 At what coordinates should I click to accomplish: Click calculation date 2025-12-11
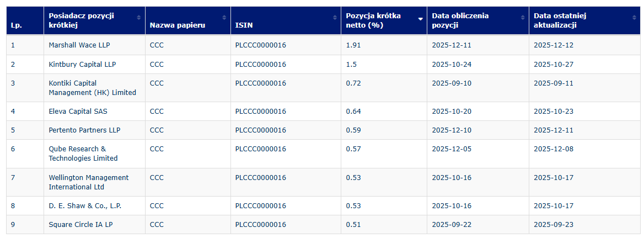click(452, 45)
